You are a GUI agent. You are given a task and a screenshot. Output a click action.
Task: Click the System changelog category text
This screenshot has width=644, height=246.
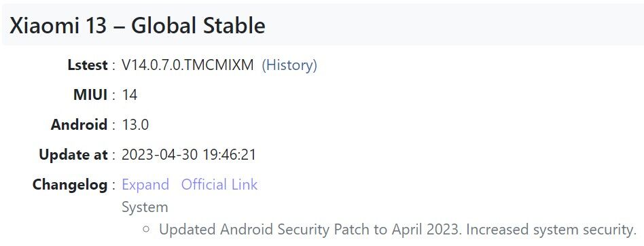coord(145,207)
